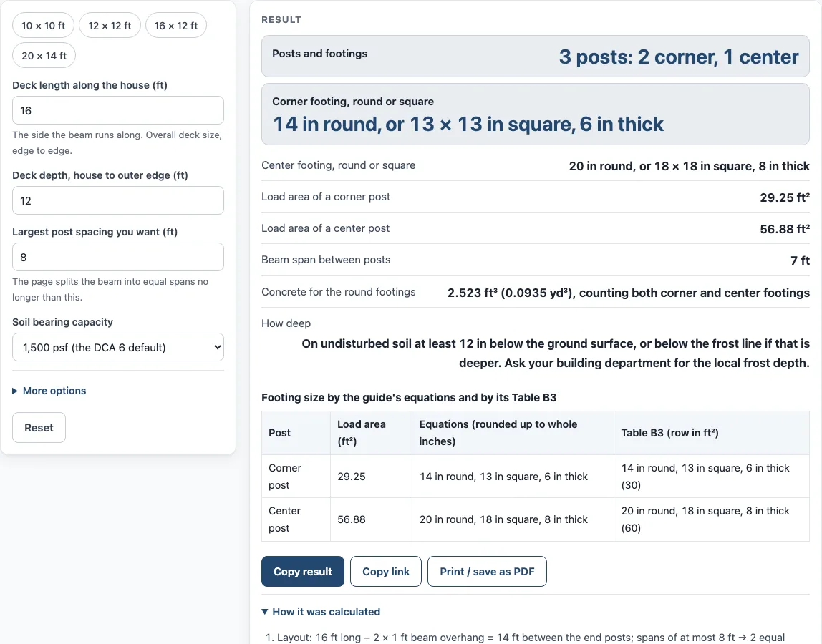
Task: Click the 'Post' table column header
Action: tap(296, 433)
